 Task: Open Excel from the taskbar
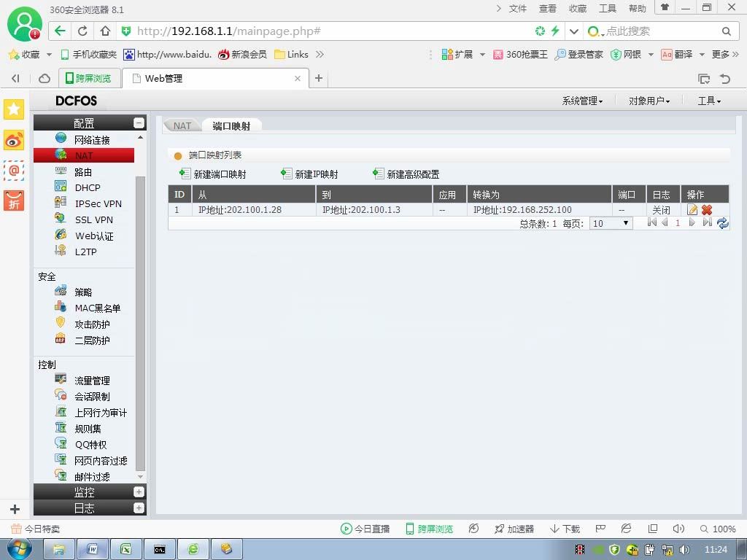tap(125, 549)
